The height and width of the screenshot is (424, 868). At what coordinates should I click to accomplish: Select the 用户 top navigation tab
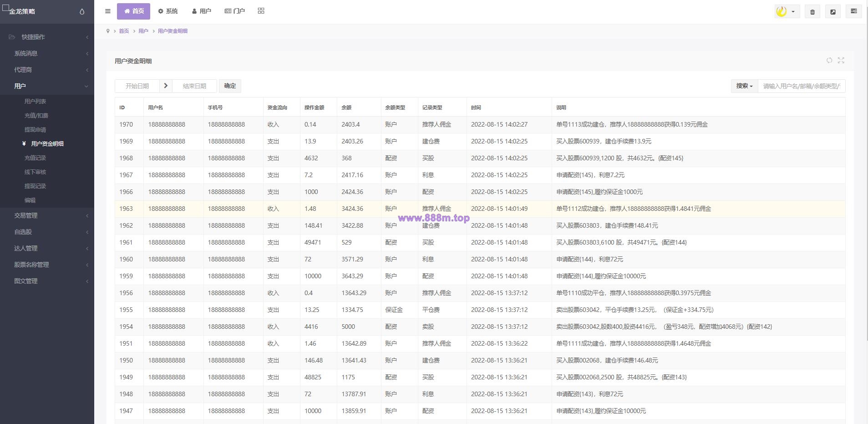point(201,11)
